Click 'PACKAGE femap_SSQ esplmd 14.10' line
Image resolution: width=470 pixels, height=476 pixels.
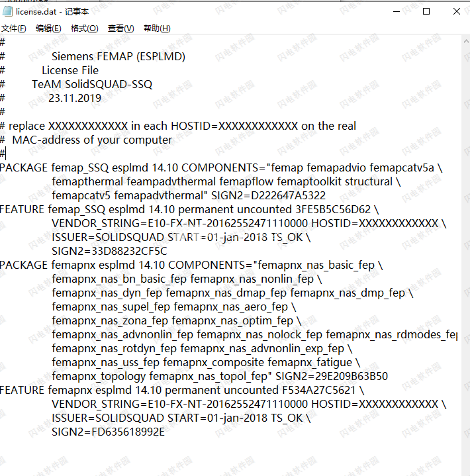coord(221,167)
